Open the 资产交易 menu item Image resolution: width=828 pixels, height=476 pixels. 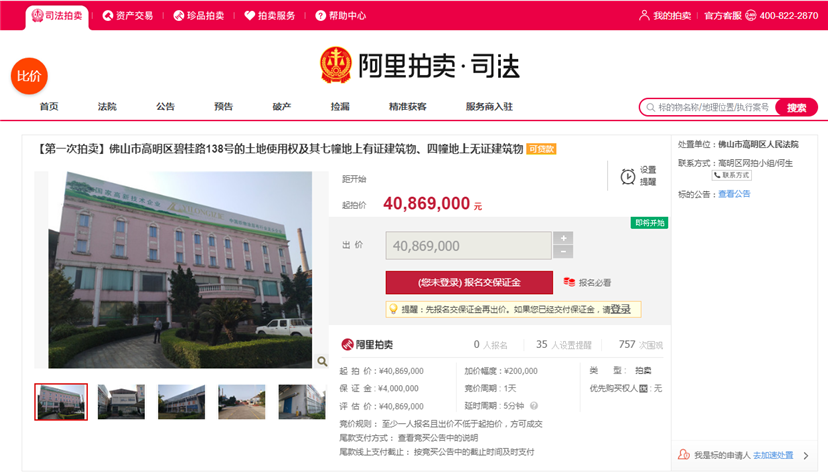[x=128, y=16]
